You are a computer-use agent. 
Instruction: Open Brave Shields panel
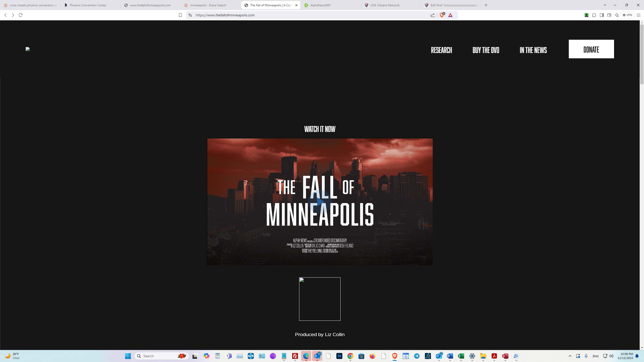(x=442, y=15)
